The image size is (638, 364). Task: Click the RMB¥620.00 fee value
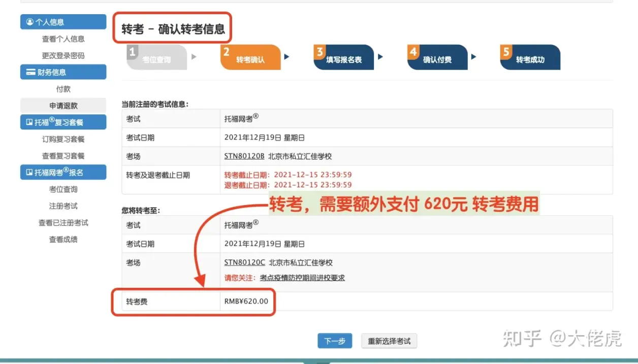click(x=246, y=302)
